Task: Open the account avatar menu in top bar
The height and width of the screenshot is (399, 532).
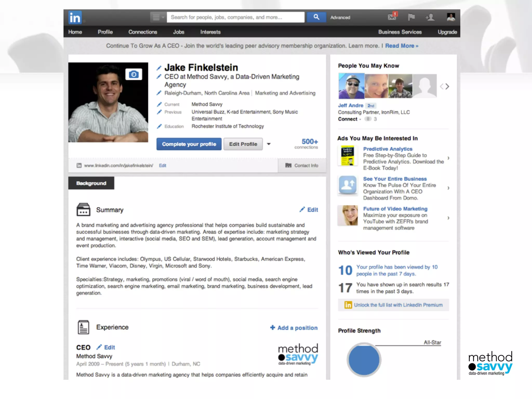Action: coord(451,17)
